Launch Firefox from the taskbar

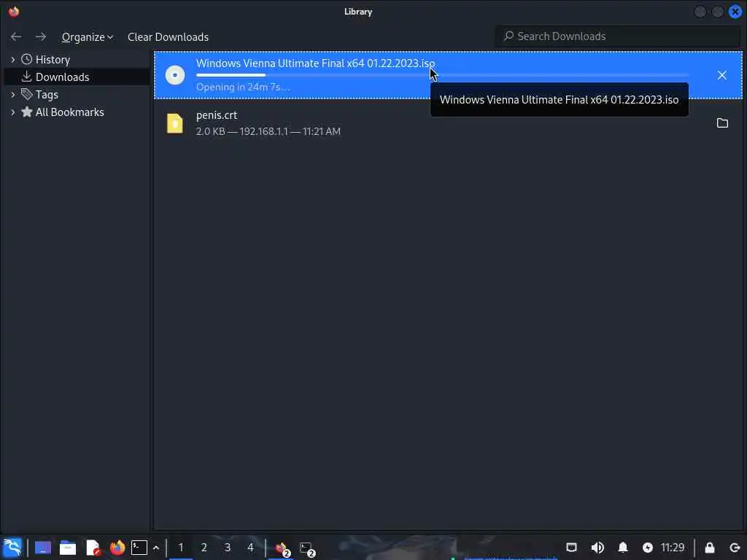pos(117,548)
